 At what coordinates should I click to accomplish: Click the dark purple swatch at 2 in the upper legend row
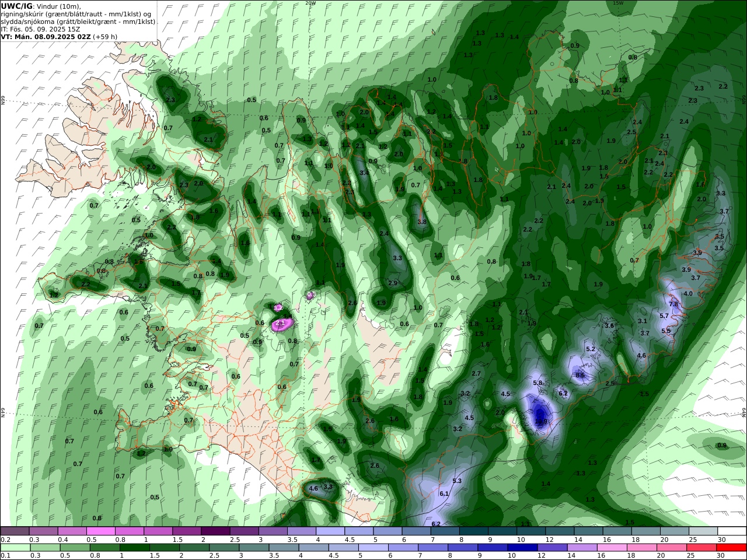(216, 531)
